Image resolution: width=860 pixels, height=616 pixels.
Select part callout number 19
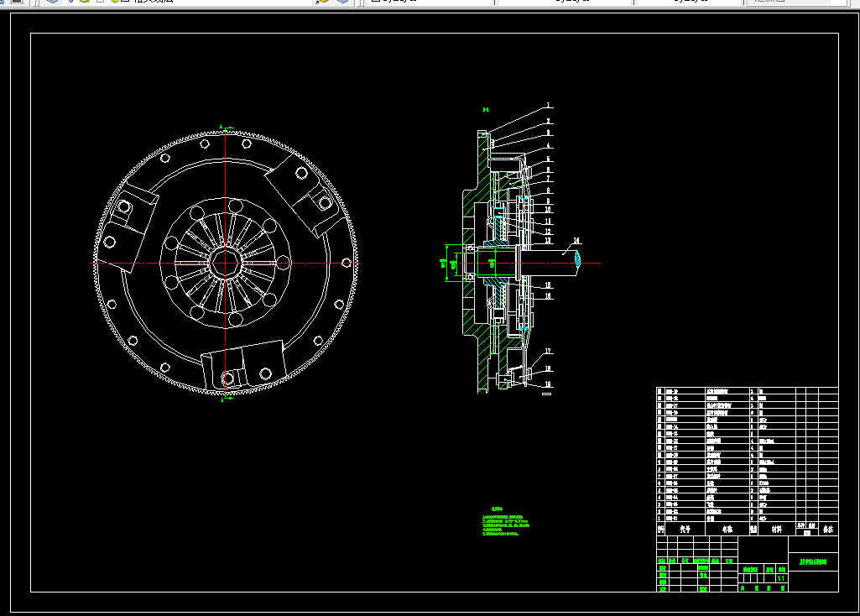[x=547, y=384]
